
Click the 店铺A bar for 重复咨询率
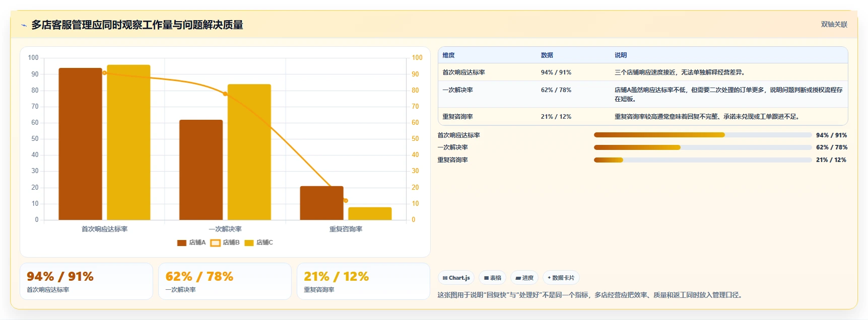(322, 203)
